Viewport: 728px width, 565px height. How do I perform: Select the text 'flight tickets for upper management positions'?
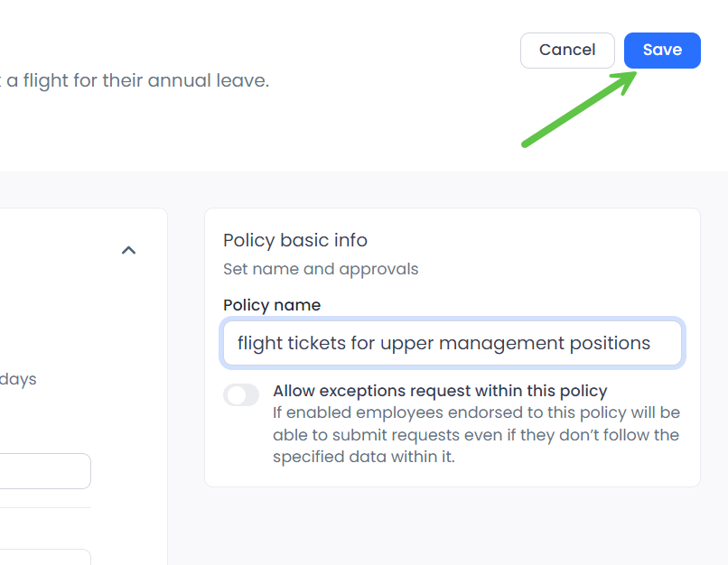tap(442, 343)
